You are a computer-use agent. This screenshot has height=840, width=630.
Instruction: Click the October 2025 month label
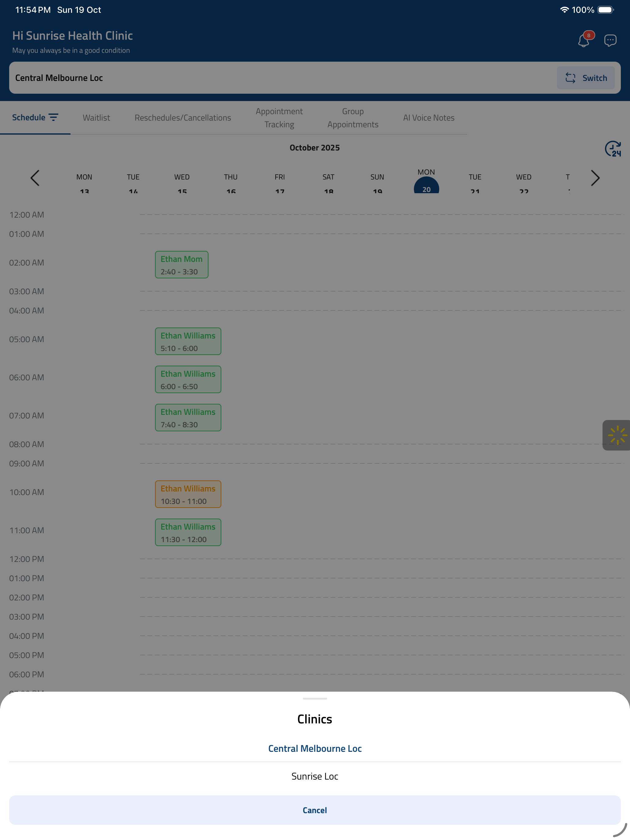(x=315, y=148)
